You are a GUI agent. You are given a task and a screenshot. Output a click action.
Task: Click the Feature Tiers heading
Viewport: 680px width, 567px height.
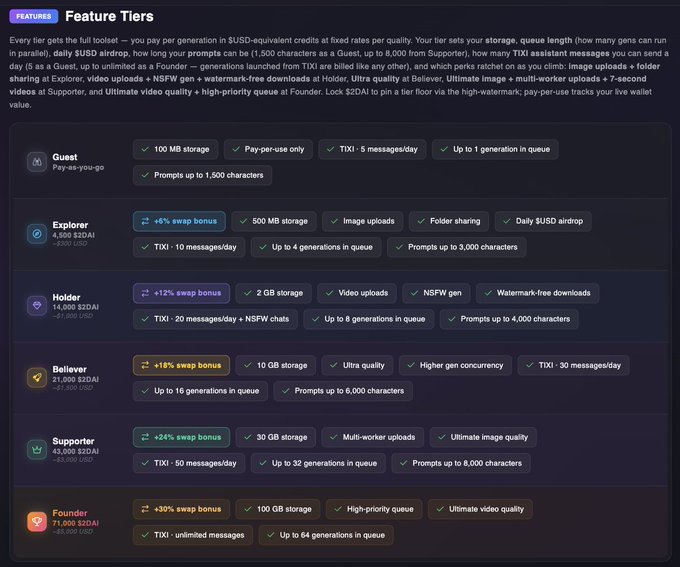pyautogui.click(x=109, y=16)
